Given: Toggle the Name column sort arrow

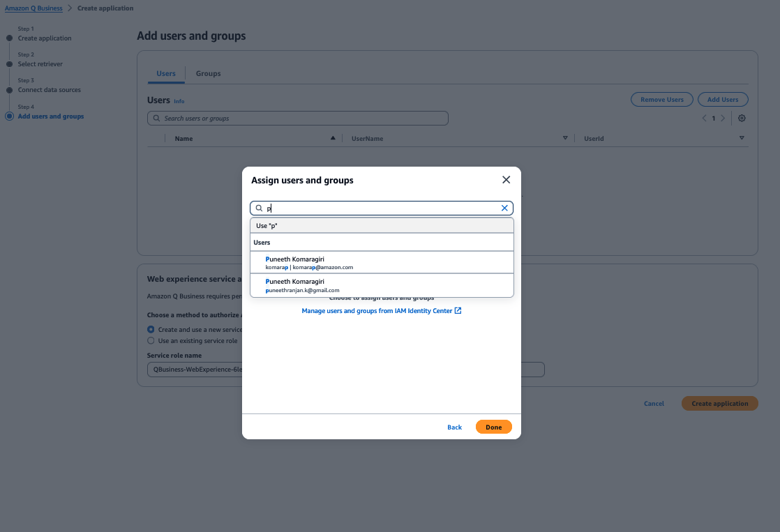Looking at the screenshot, I should point(333,137).
